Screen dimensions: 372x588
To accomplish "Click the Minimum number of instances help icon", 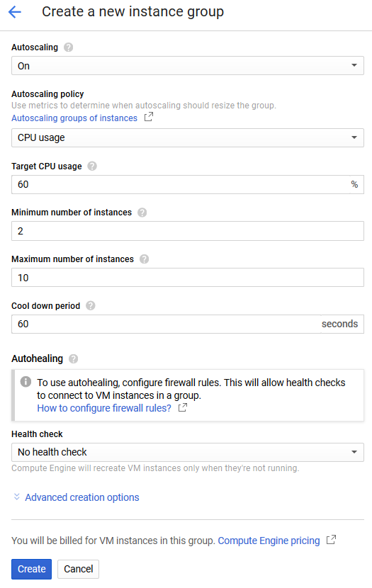I will pos(142,213).
